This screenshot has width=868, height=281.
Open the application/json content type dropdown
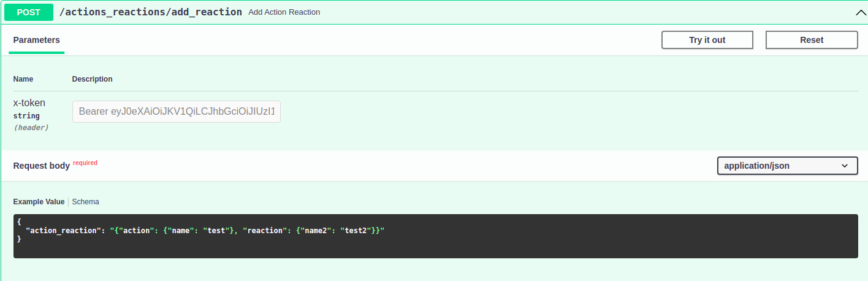[x=788, y=166]
